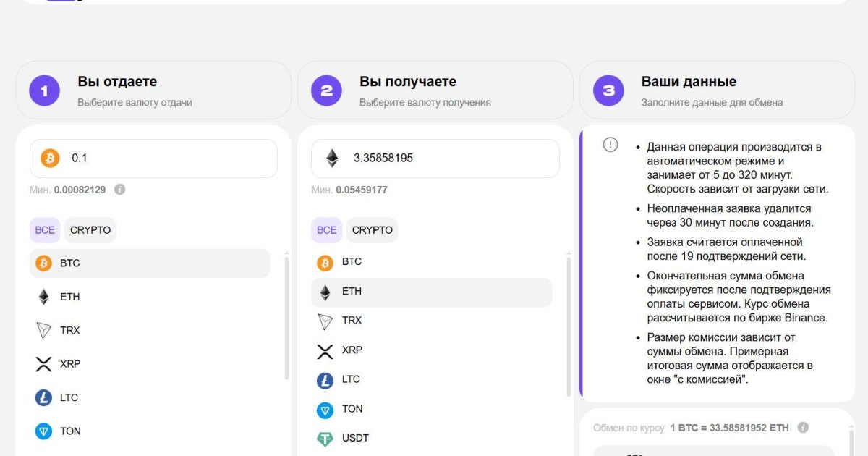Select BTC in the give-currency list

(x=150, y=263)
